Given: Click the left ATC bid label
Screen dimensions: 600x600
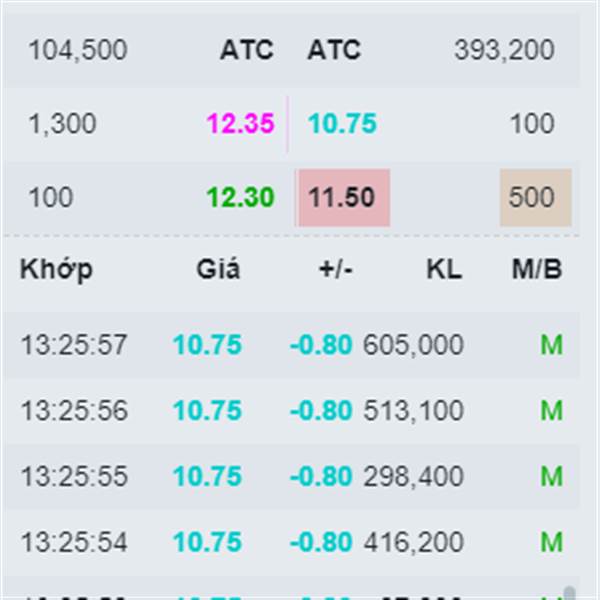Looking at the screenshot, I should click(246, 50).
